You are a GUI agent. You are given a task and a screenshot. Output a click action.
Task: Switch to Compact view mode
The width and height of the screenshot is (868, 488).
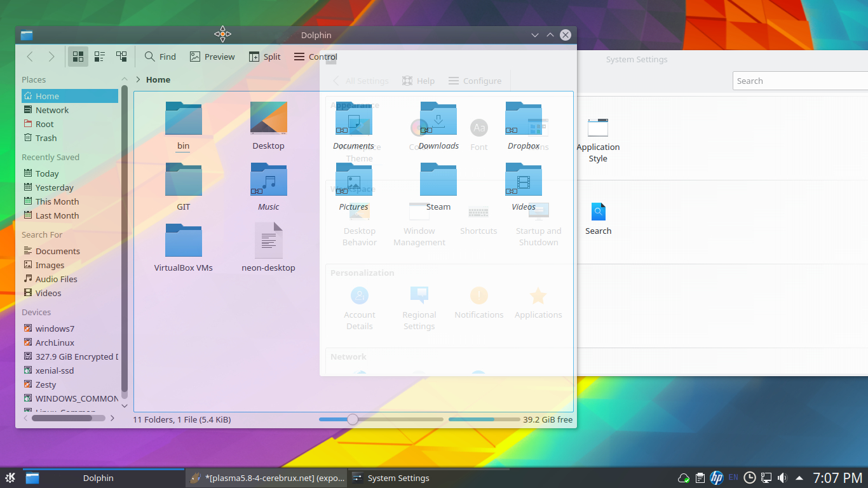pos(100,57)
